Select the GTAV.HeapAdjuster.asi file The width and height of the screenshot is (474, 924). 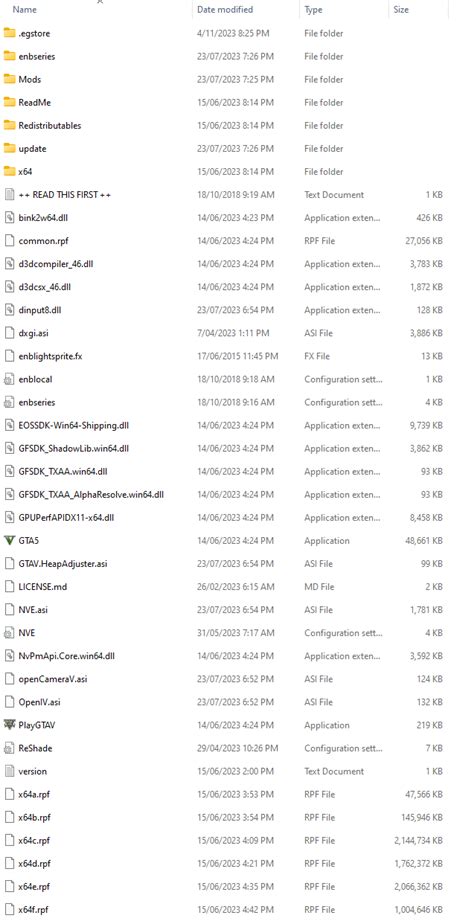[63, 563]
